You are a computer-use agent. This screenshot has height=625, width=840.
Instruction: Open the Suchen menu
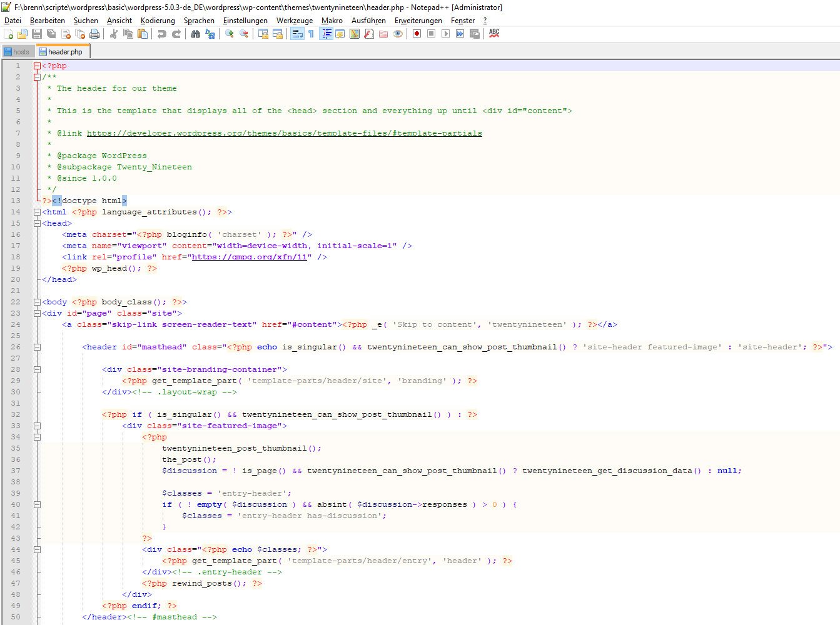(86, 21)
